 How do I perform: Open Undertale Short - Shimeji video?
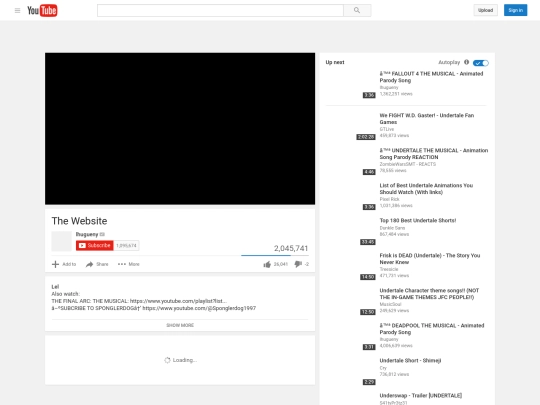tap(410, 361)
